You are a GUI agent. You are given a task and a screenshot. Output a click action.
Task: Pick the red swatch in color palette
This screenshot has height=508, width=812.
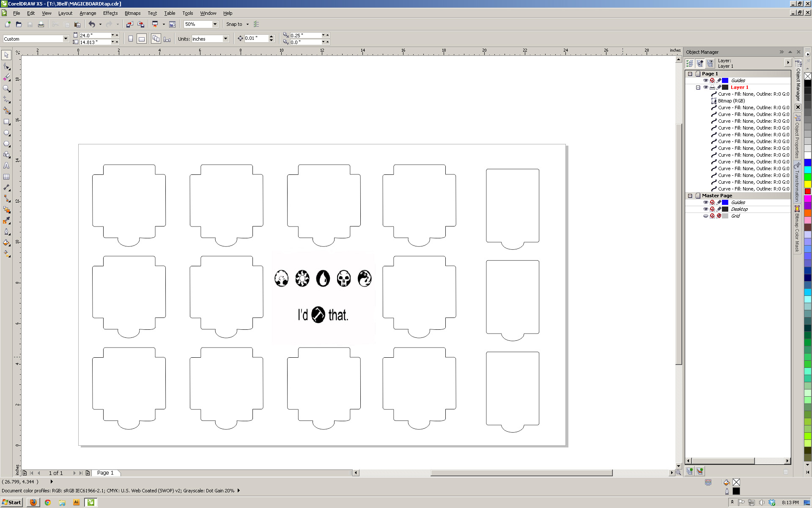pyautogui.click(x=807, y=191)
